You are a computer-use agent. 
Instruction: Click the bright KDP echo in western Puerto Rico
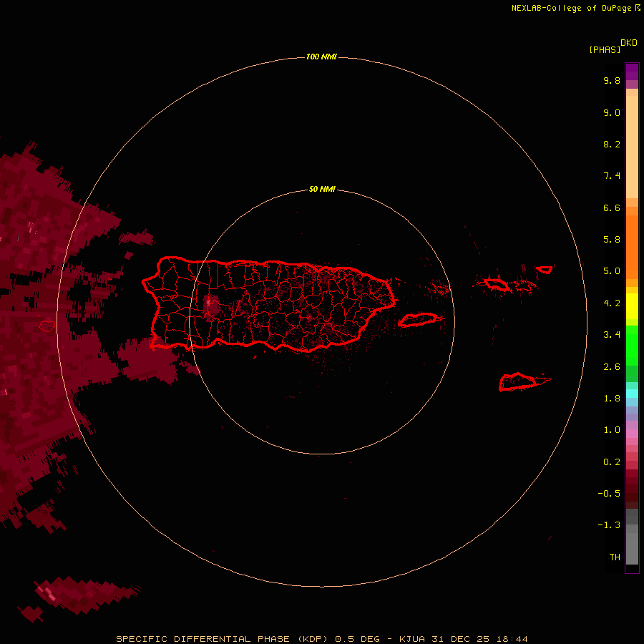tap(211, 306)
